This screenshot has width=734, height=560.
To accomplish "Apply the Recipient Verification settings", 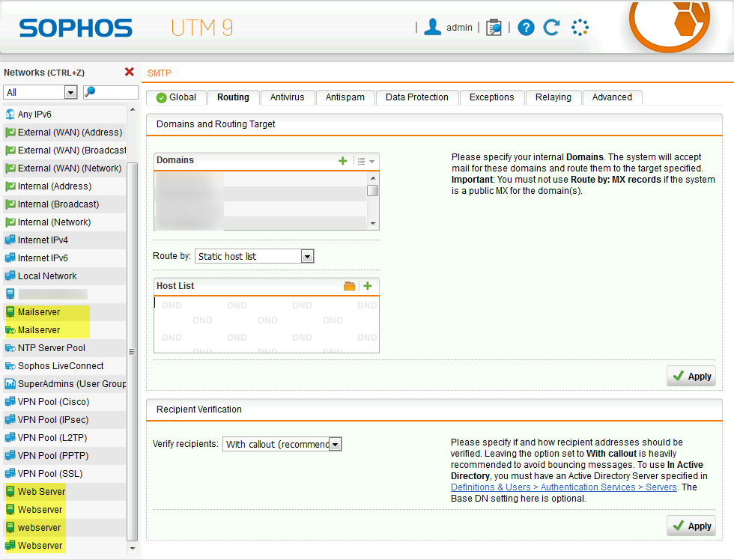I will coord(691,526).
